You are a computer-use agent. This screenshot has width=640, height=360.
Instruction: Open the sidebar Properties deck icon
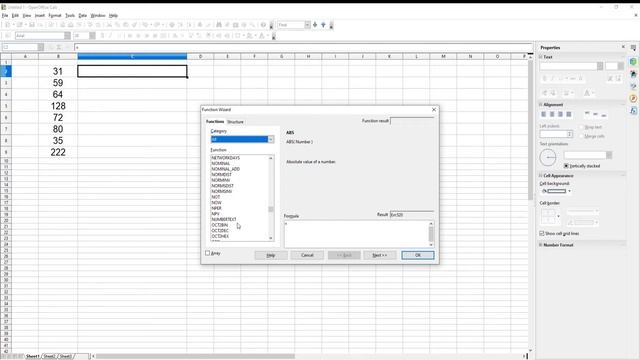coord(633,62)
